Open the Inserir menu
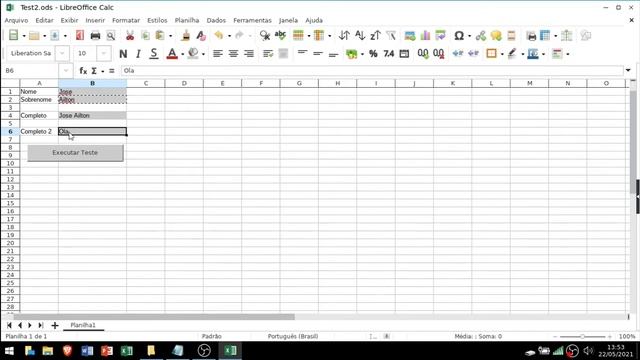 tap(95, 20)
